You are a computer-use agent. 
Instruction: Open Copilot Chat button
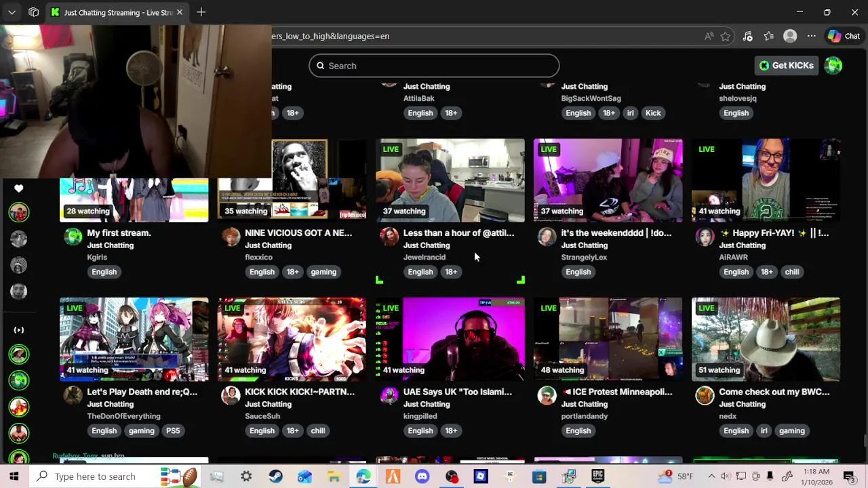[x=844, y=36]
